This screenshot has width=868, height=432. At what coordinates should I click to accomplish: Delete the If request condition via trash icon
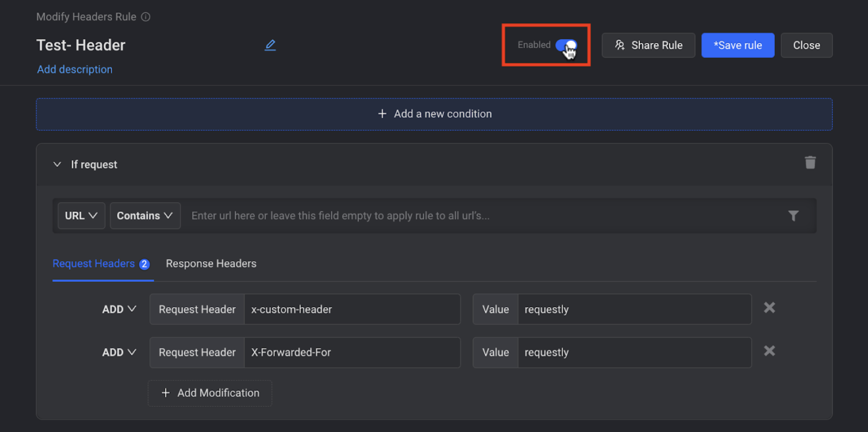(810, 163)
